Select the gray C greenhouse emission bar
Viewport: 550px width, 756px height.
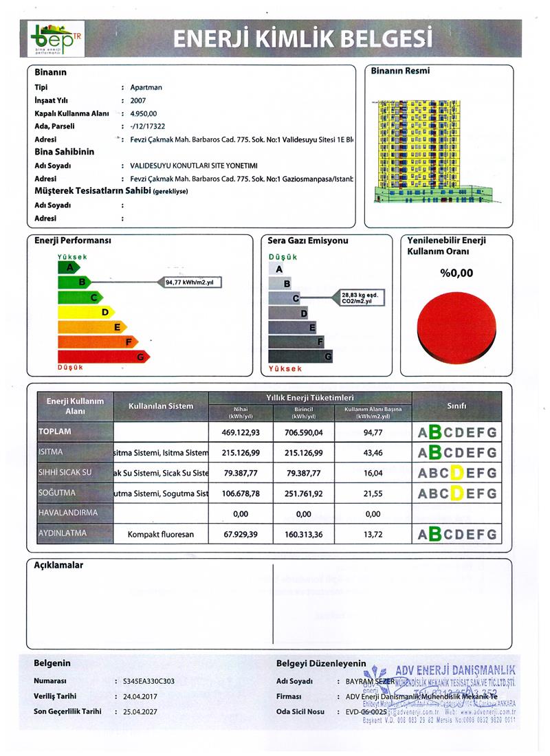point(284,298)
